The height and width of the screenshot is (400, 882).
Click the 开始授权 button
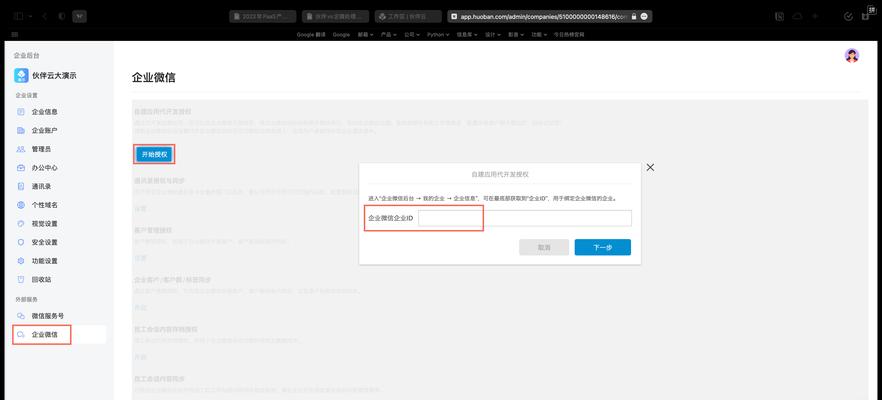pyautogui.click(x=154, y=155)
